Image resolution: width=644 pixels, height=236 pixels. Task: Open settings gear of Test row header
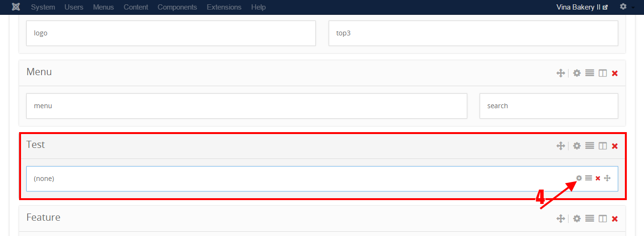pyautogui.click(x=577, y=146)
